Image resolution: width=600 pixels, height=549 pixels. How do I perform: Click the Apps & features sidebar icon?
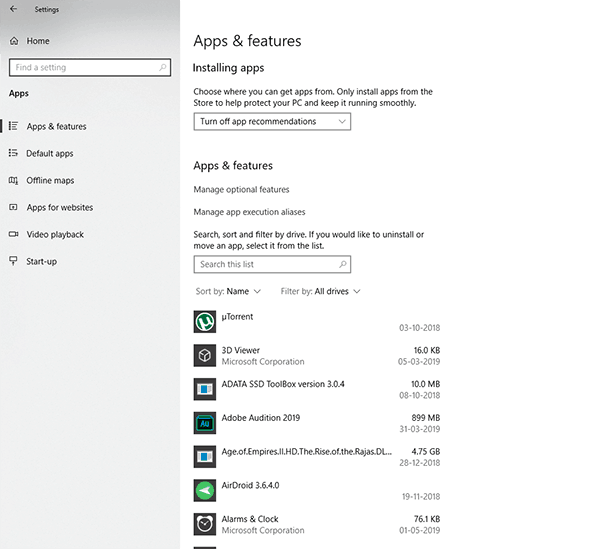point(13,126)
